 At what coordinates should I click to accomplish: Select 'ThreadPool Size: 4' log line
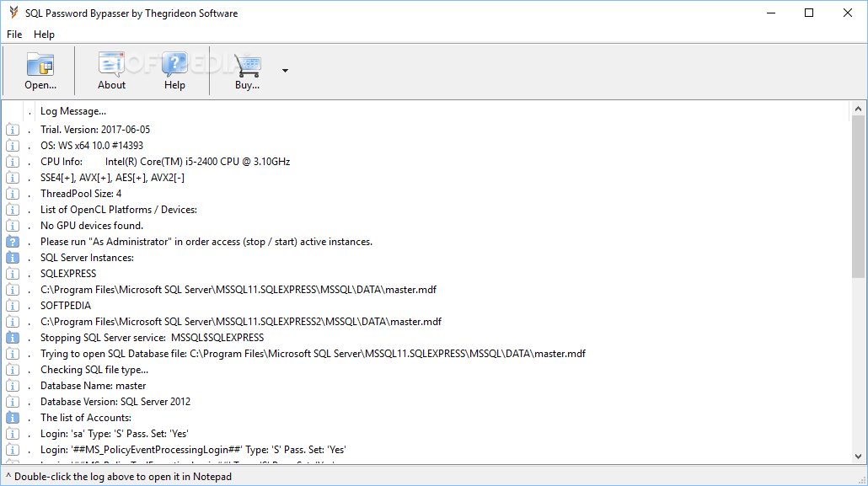pyautogui.click(x=81, y=194)
